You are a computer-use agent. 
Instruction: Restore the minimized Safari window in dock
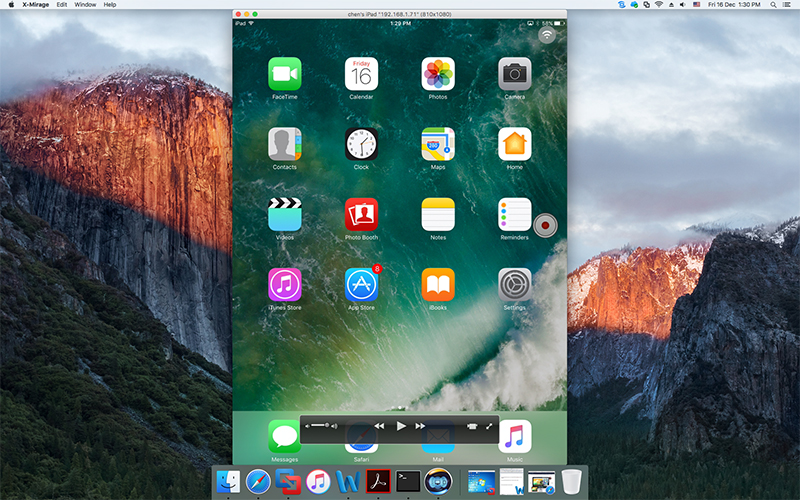[x=541, y=483]
